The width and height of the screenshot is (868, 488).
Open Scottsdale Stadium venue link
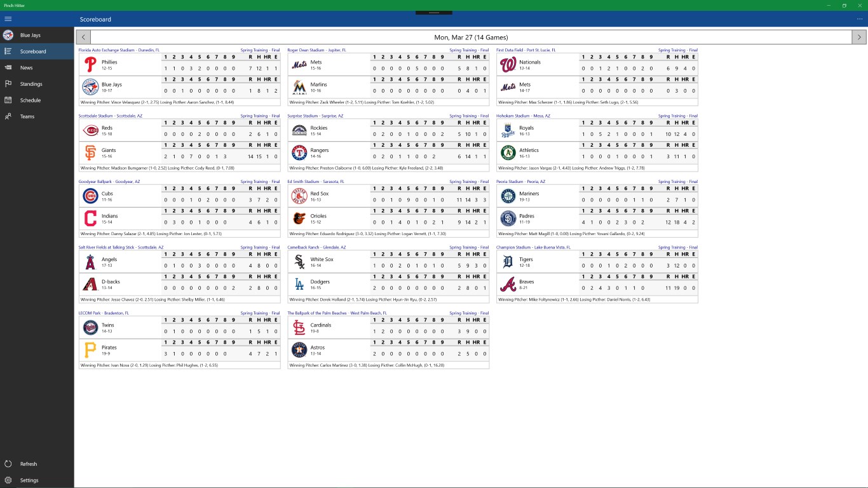coord(111,116)
